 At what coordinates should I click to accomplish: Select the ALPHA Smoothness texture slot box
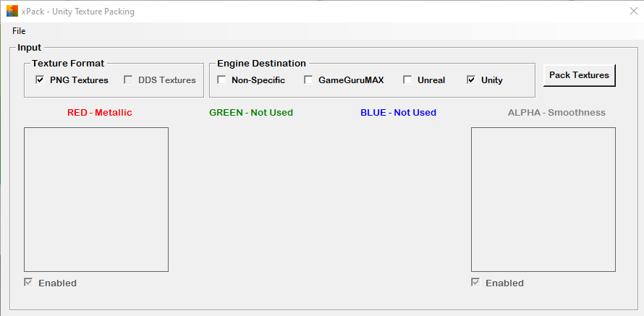[543, 200]
